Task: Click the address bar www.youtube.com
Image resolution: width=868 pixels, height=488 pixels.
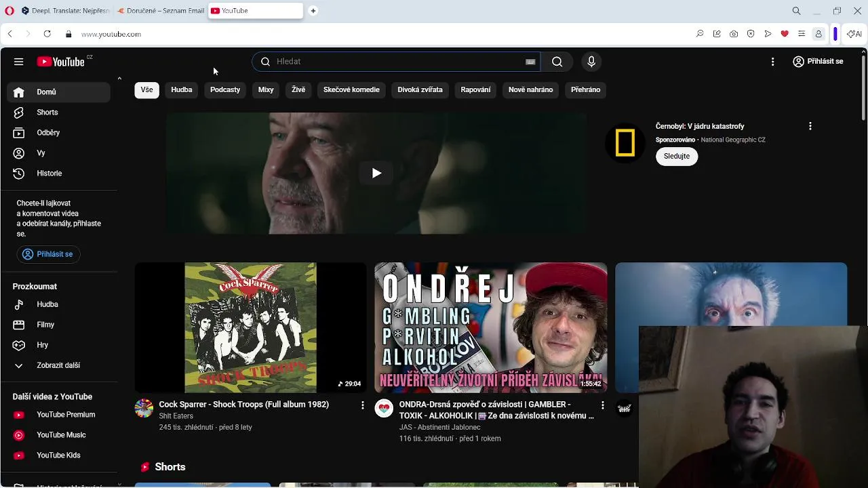Action: 111,34
